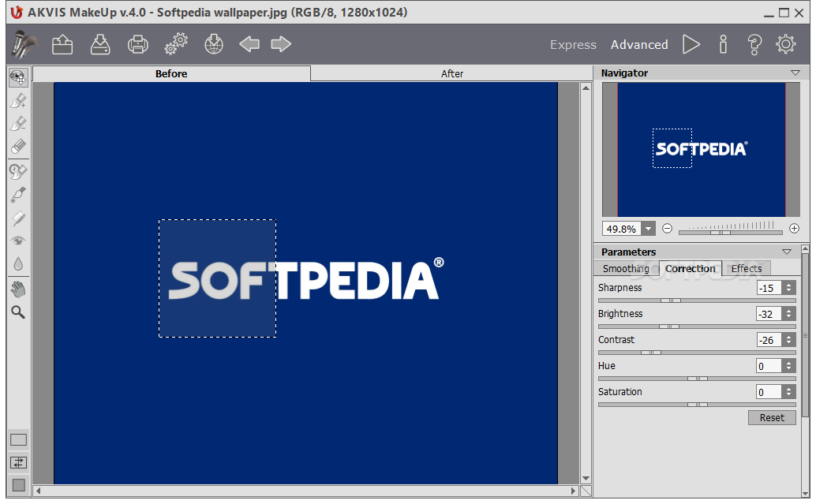Click the canvas vertical scrollbar up arrow
The height and width of the screenshot is (504, 816).
point(586,88)
